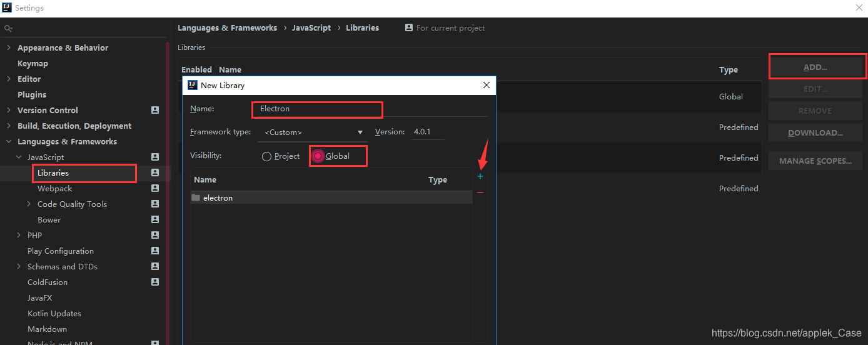Click the Version input field
This screenshot has height=345, width=868.
pyautogui.click(x=428, y=132)
